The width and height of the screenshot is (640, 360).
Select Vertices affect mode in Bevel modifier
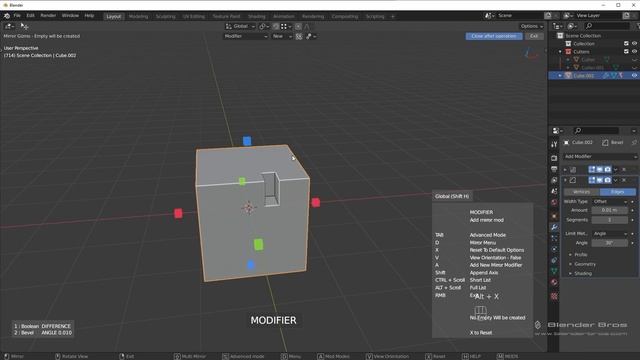click(582, 192)
